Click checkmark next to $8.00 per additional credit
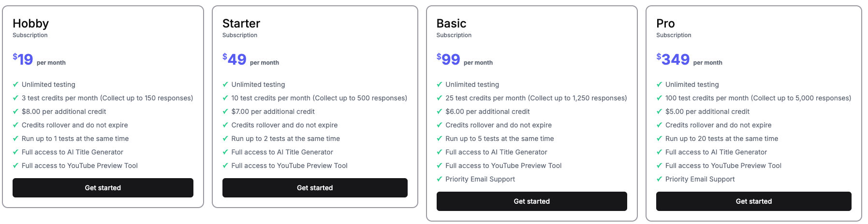This screenshot has height=224, width=868. click(x=15, y=112)
